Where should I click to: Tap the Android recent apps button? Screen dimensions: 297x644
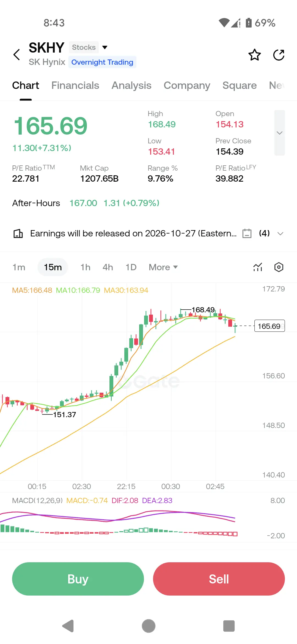(x=229, y=626)
